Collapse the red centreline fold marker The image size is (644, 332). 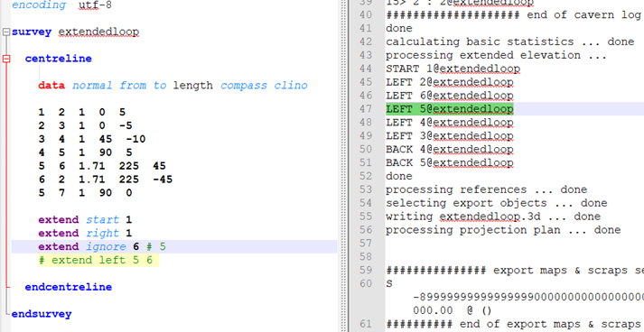(5, 60)
